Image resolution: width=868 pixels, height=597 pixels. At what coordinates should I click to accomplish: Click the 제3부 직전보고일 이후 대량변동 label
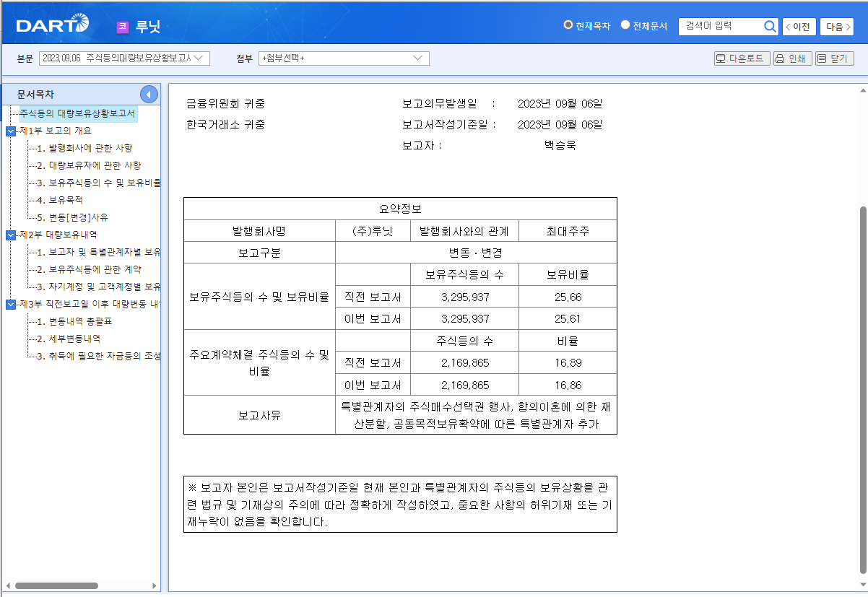(x=90, y=304)
